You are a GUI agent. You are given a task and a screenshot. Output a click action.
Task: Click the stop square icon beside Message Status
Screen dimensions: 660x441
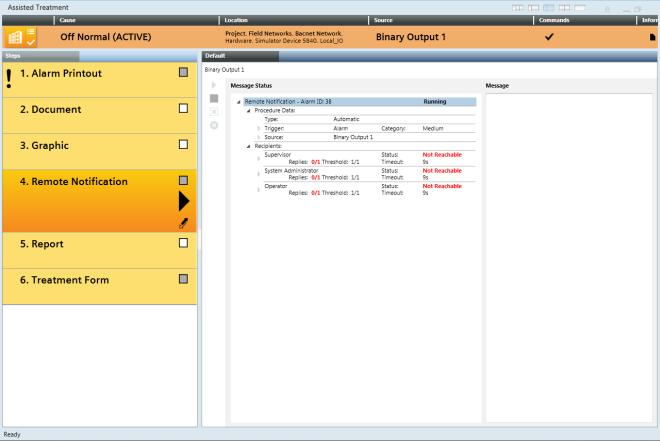(x=213, y=99)
